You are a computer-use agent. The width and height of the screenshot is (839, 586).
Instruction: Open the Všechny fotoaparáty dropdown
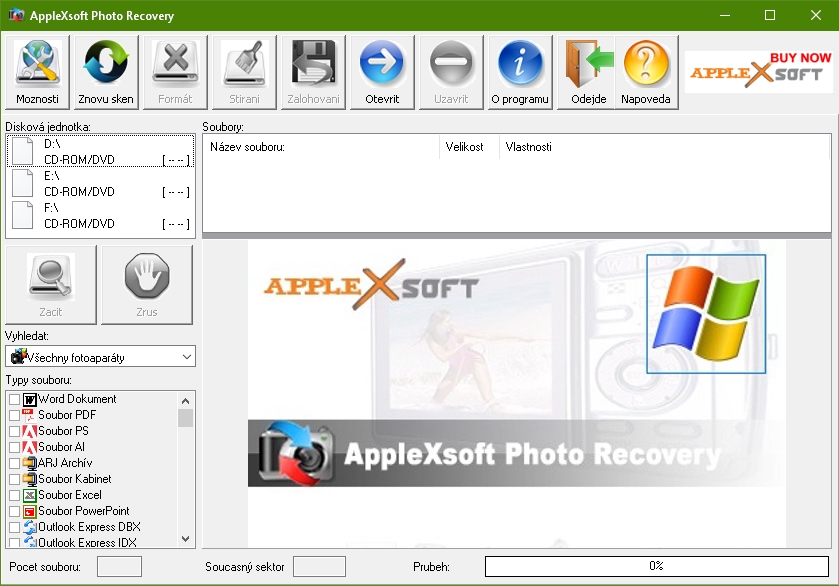pyautogui.click(x=101, y=357)
